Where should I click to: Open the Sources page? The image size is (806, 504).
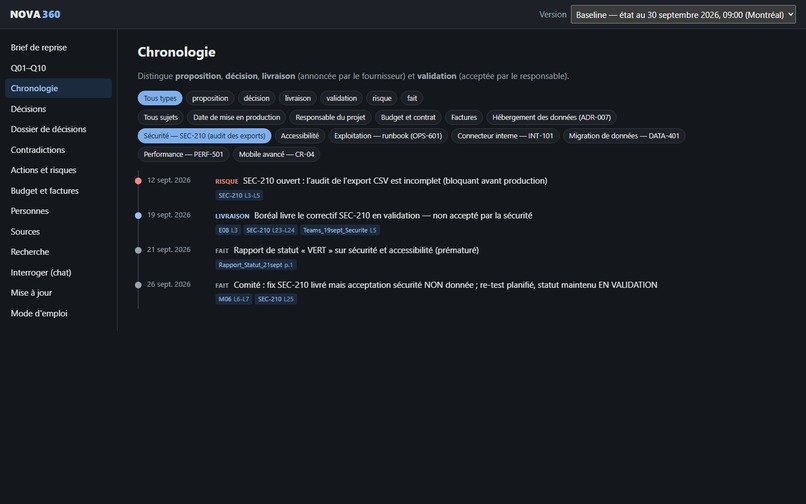coord(58,231)
